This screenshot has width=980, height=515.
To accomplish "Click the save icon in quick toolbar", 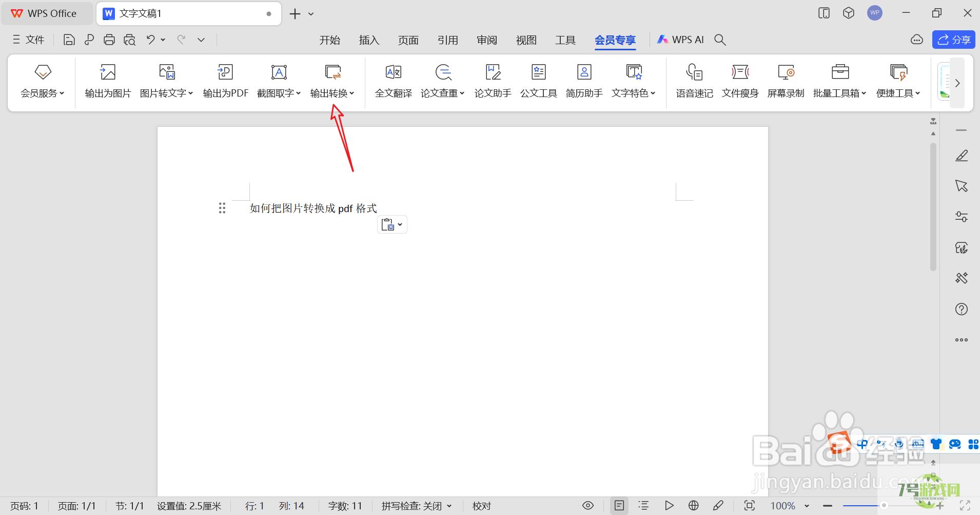I will point(69,40).
